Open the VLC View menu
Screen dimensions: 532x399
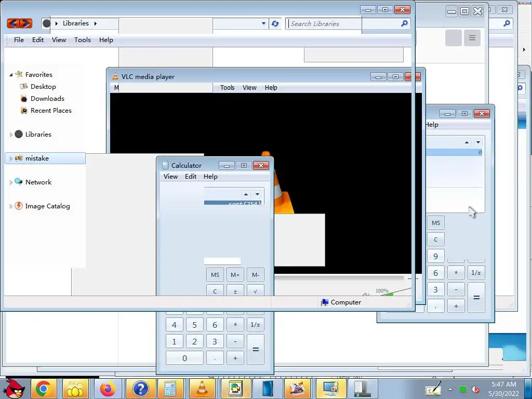point(249,87)
